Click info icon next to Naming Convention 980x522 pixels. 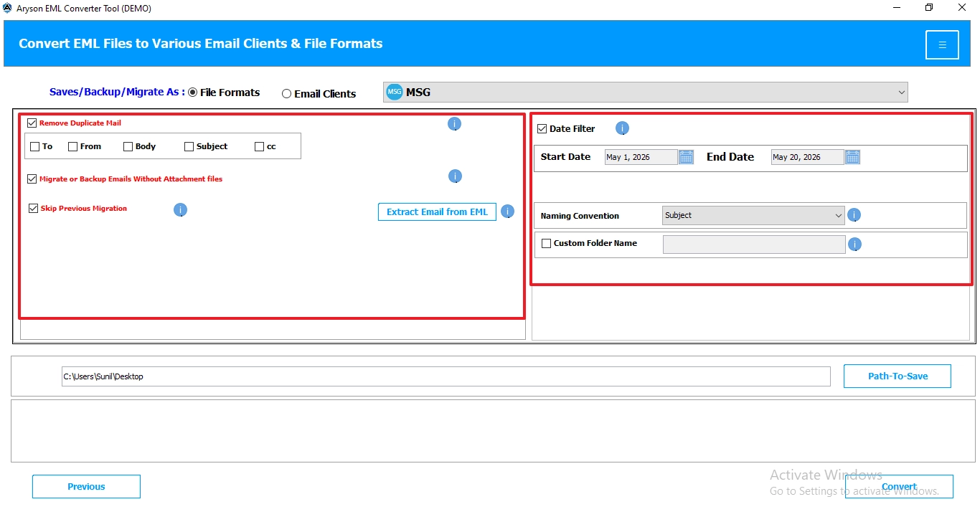tap(854, 215)
